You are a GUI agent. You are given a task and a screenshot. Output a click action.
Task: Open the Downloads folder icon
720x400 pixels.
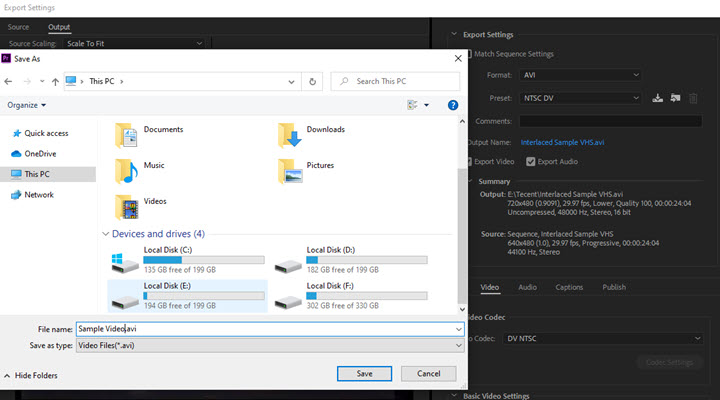tap(289, 135)
